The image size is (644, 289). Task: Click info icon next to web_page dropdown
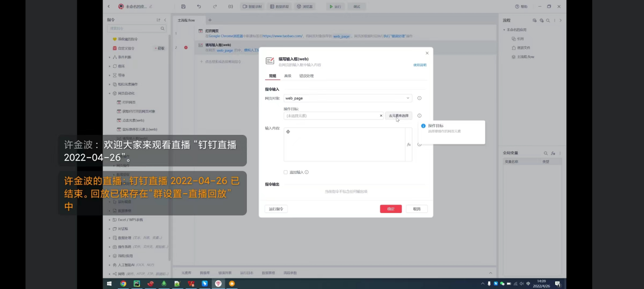tap(419, 98)
